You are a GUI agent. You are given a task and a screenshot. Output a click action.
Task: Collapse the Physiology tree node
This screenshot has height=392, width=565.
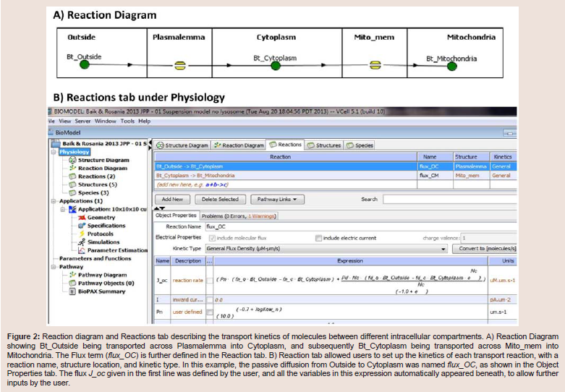54,152
